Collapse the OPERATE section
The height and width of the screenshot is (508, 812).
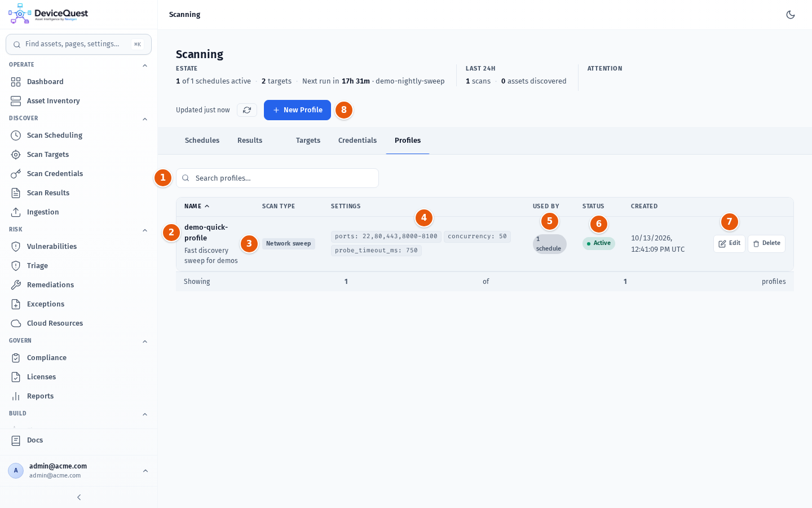click(145, 65)
